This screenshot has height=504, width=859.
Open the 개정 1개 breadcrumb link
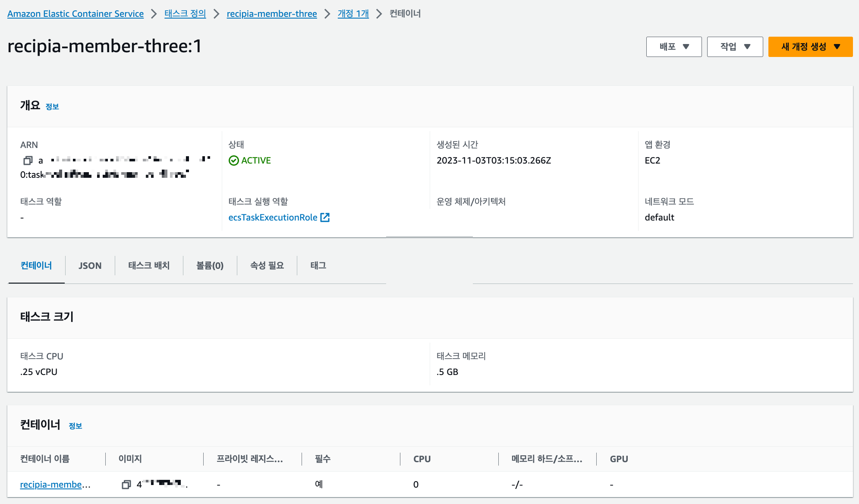pos(353,14)
